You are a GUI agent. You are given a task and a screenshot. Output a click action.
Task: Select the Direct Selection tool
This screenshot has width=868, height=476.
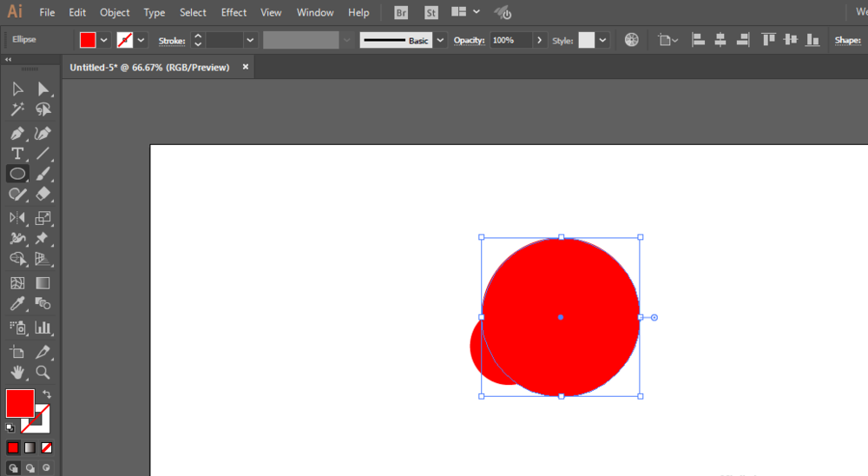(x=43, y=89)
